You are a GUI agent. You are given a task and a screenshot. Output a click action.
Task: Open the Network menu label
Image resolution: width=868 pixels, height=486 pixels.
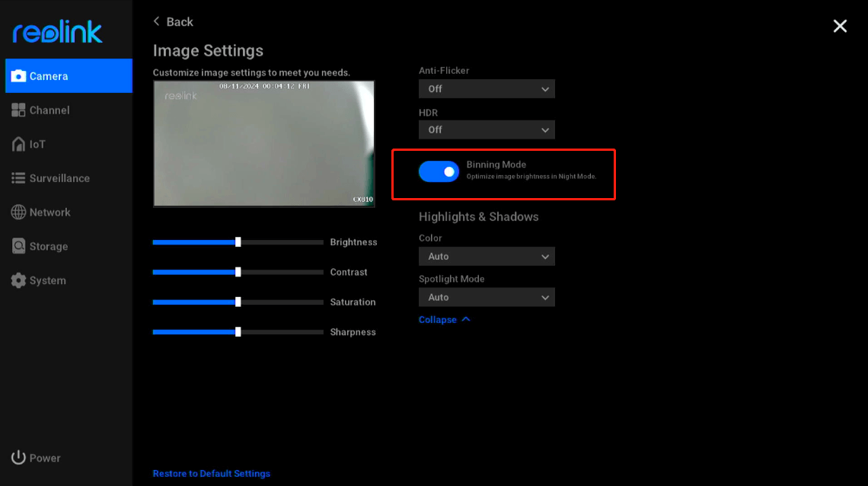click(x=49, y=213)
